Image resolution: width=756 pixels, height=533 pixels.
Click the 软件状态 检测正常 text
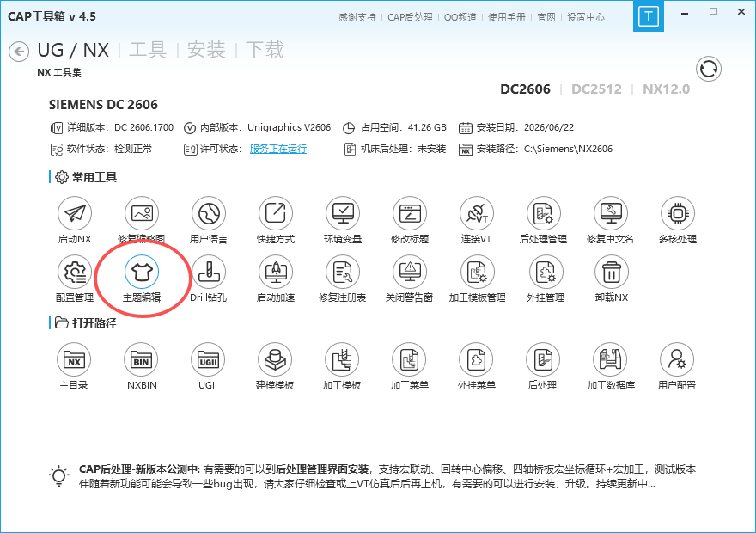[133, 149]
